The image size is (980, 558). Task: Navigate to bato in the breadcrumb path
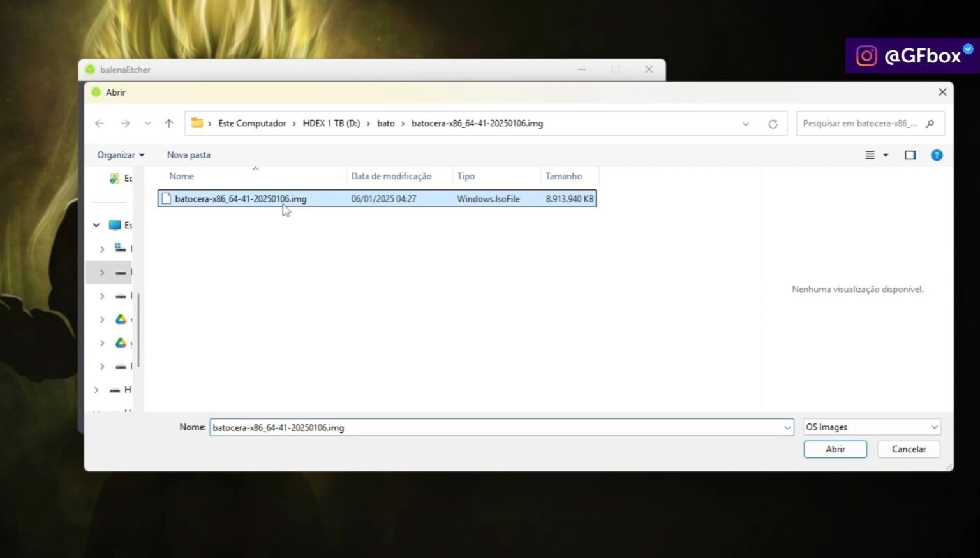[386, 123]
